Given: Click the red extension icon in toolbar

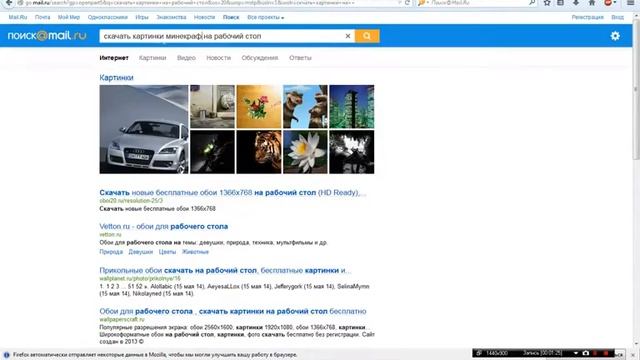Looking at the screenshot, I should (608, 2).
